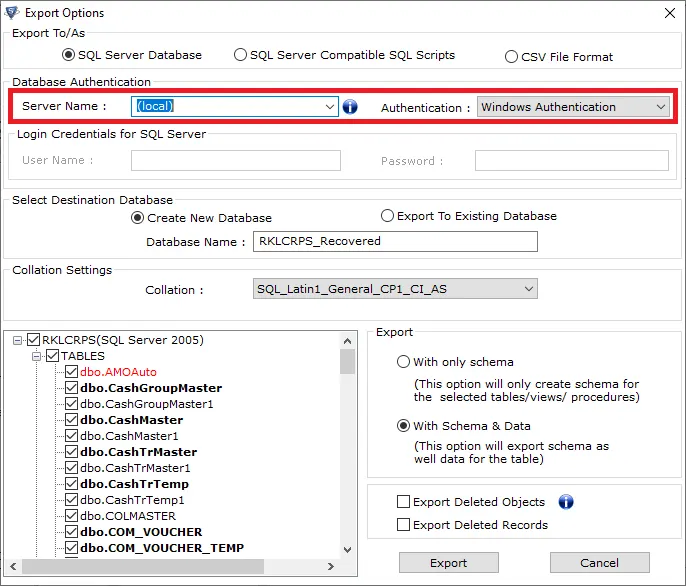This screenshot has height=586, width=686.
Task: Select Export To Existing Database
Action: (x=387, y=216)
